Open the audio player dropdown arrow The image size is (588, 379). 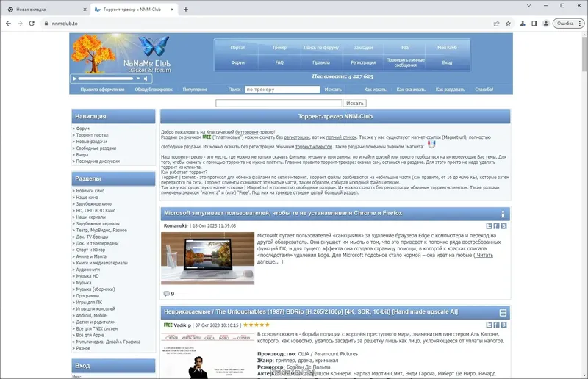pyautogui.click(x=138, y=79)
